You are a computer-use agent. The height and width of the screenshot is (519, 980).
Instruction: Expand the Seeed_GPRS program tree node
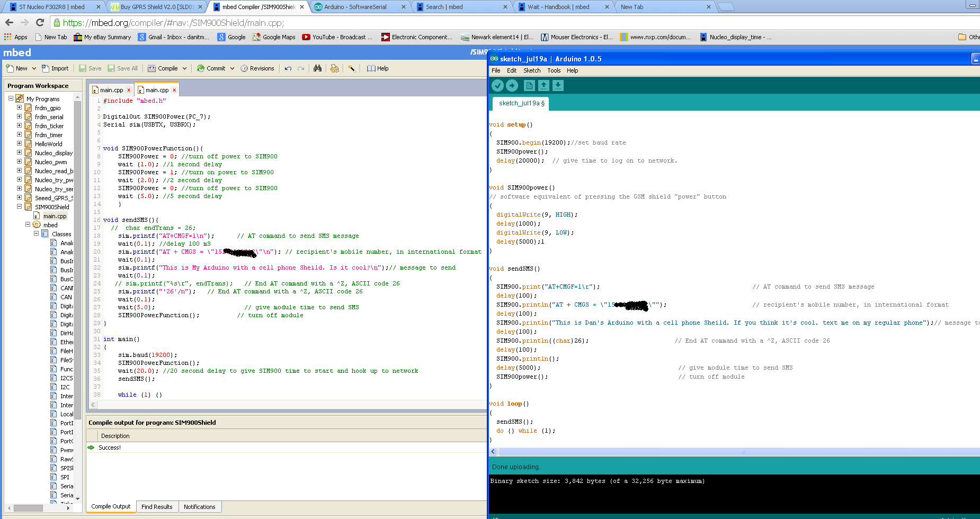tap(19, 198)
